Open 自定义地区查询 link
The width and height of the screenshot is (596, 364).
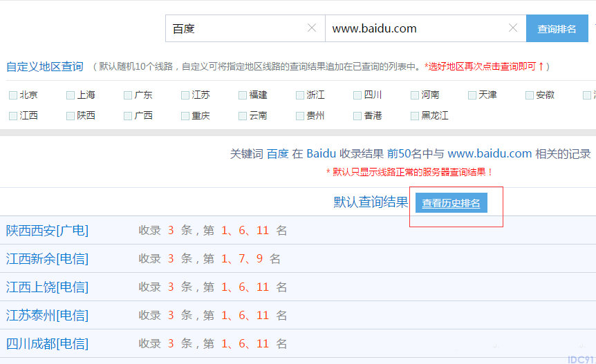pyautogui.click(x=45, y=66)
